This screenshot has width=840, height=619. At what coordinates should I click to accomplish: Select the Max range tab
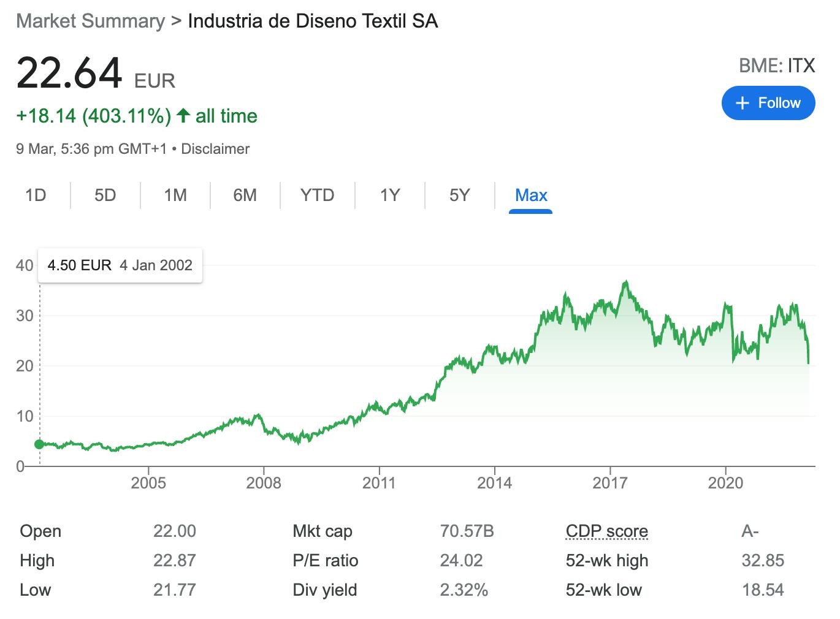531,195
